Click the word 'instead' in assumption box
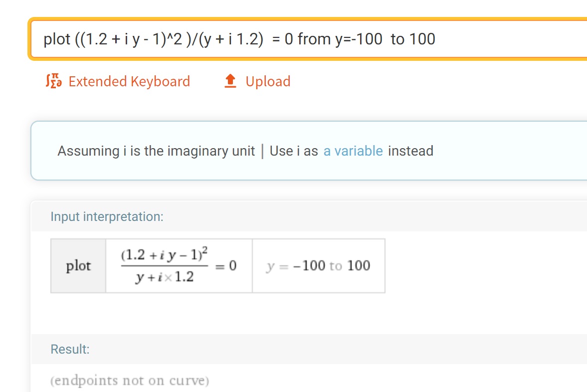Screen dimensions: 587x392 (x=410, y=151)
